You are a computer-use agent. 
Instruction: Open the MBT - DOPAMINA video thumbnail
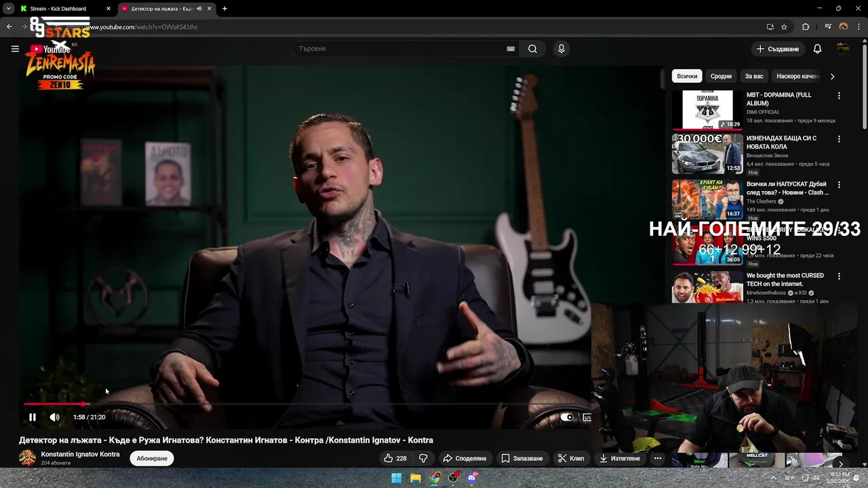pos(707,109)
